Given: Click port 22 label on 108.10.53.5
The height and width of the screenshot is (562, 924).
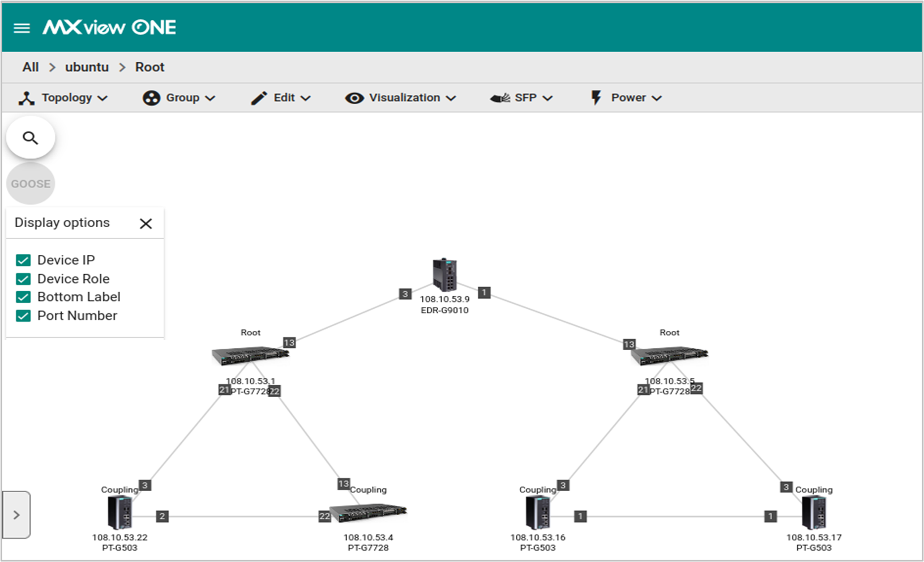Looking at the screenshot, I should point(696,389).
